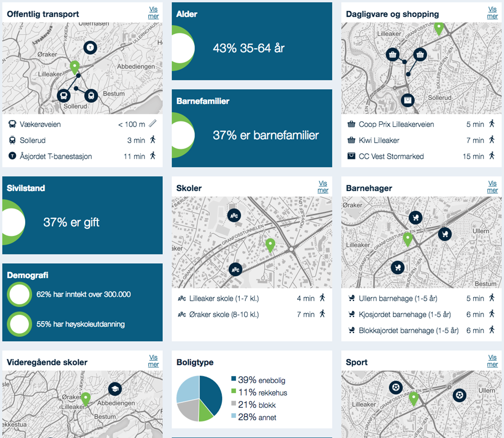Select the upper ABC school marker on map
The width and height of the screenshot is (504, 438).
pos(234,215)
